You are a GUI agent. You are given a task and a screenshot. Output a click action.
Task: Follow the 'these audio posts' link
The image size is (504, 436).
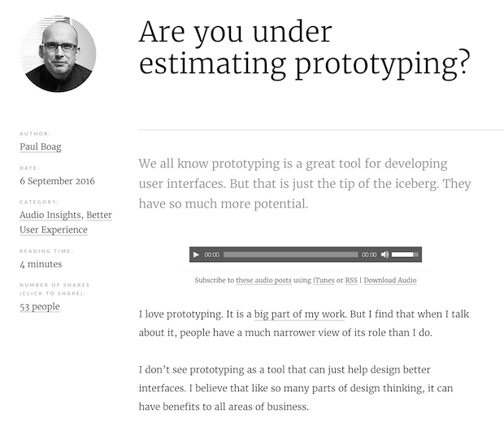263,281
